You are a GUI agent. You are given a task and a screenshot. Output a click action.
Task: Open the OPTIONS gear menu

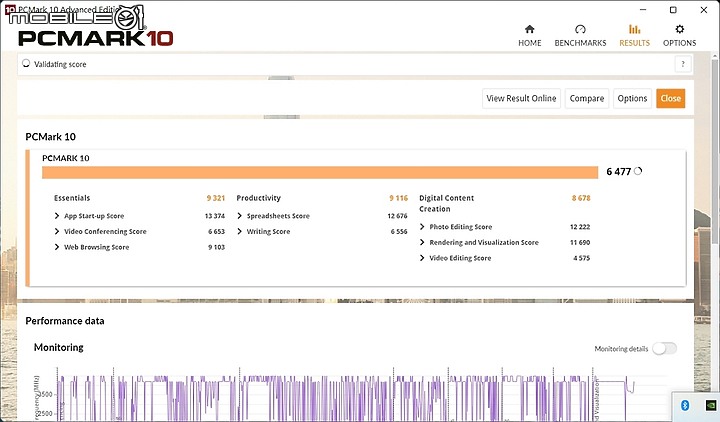point(679,36)
